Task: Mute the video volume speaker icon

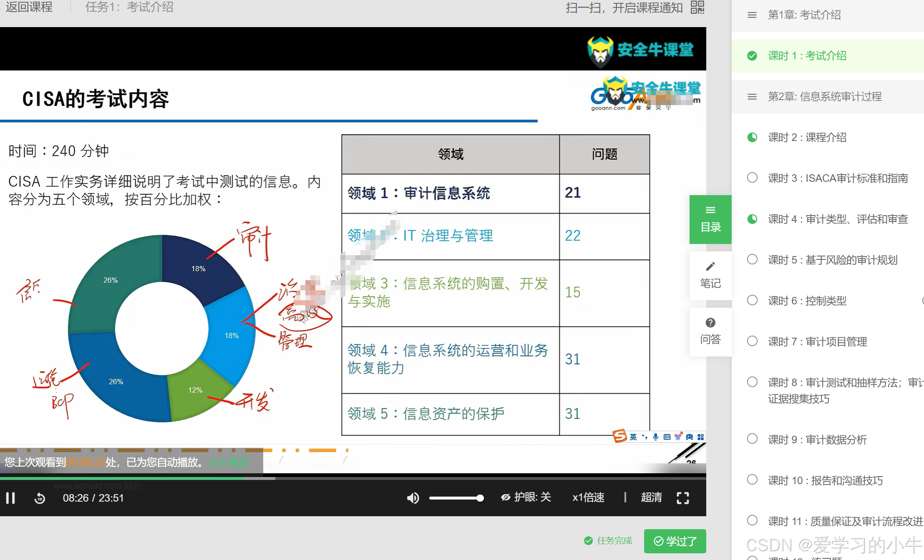Action: 413,497
